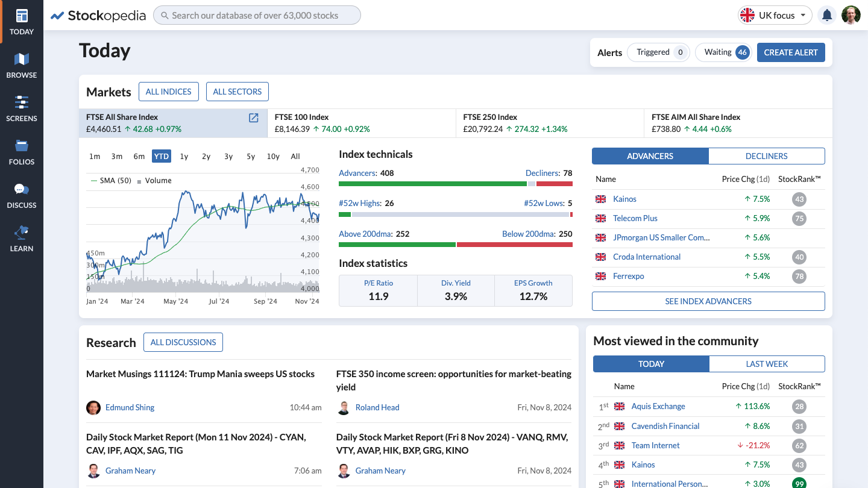Click the Create Alert button
The image size is (868, 488).
pyautogui.click(x=791, y=52)
